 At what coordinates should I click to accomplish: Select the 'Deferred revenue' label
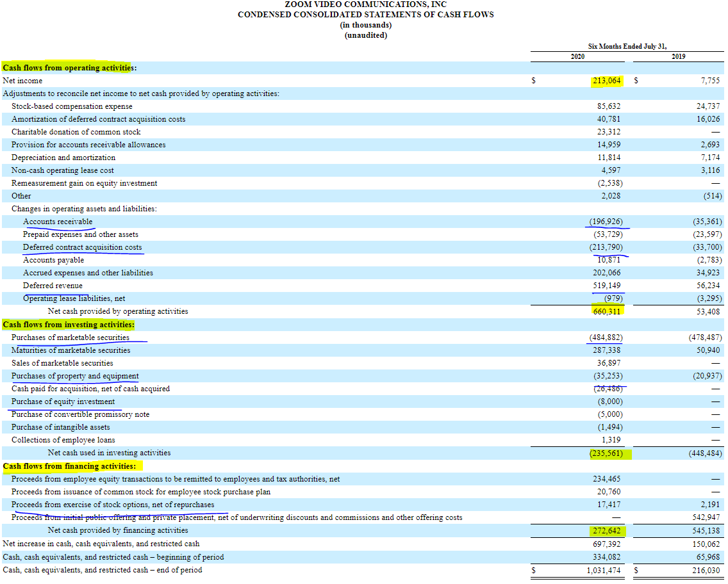point(53,286)
